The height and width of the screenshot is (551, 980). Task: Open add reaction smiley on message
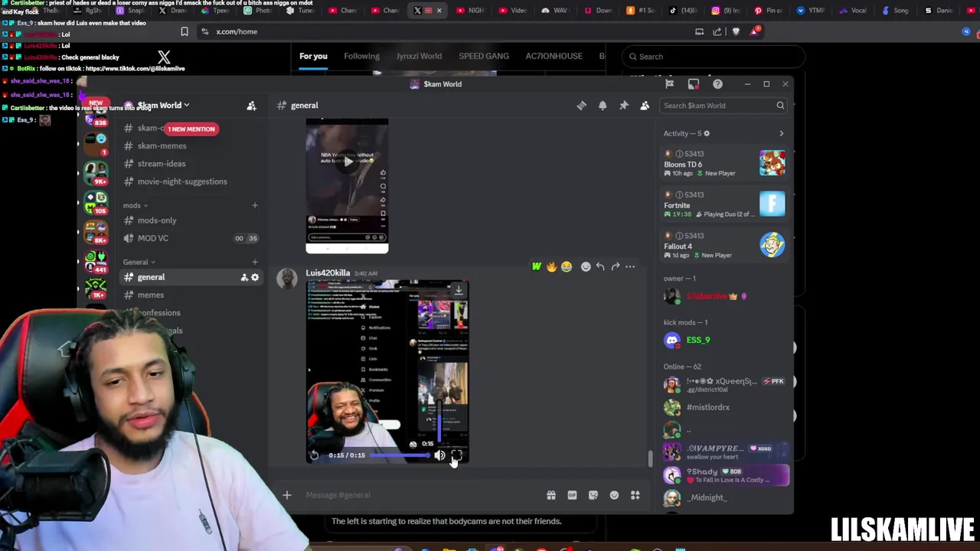click(586, 266)
